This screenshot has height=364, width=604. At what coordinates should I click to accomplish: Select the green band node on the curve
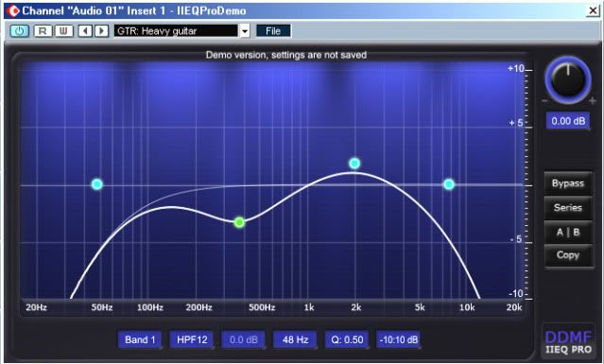[239, 222]
